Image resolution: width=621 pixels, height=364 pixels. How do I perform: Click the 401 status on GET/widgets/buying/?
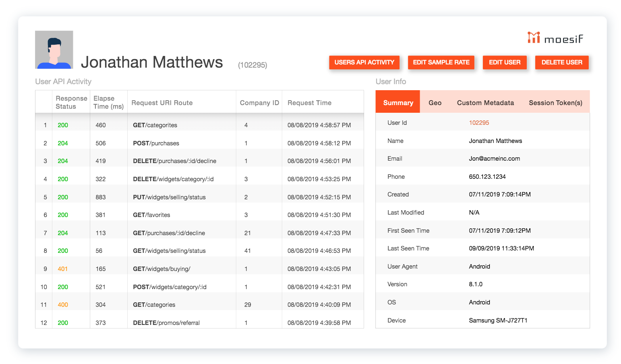point(62,269)
